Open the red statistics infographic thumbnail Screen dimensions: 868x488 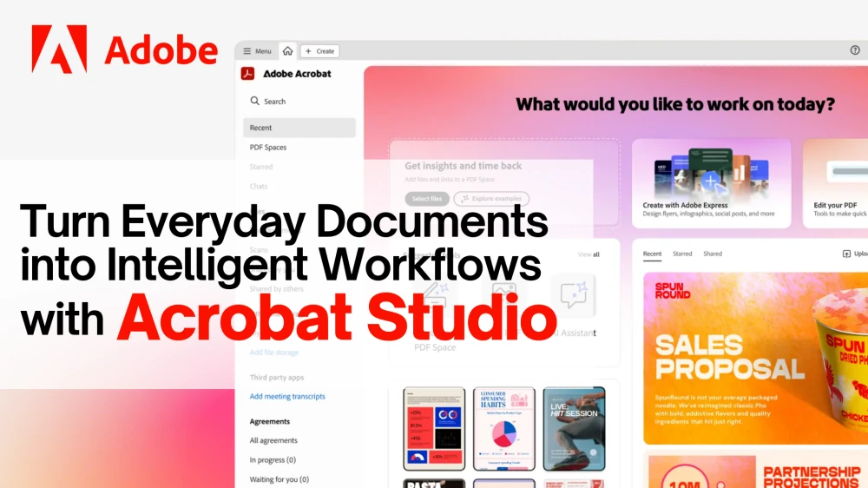(434, 429)
